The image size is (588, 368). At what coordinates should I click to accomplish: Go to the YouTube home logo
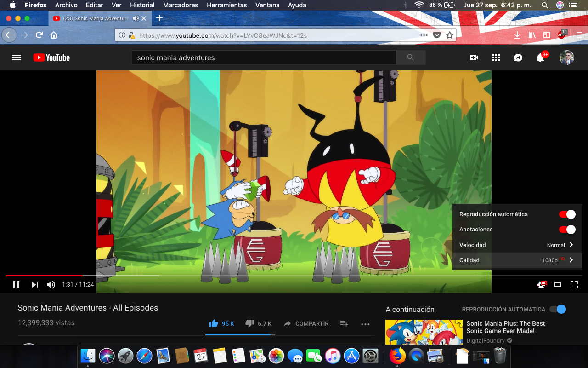pos(51,57)
